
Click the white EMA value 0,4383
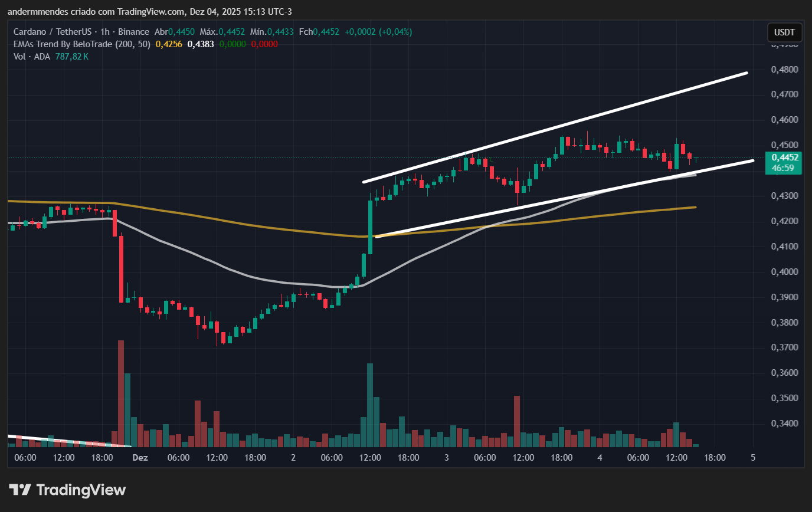pyautogui.click(x=199, y=44)
